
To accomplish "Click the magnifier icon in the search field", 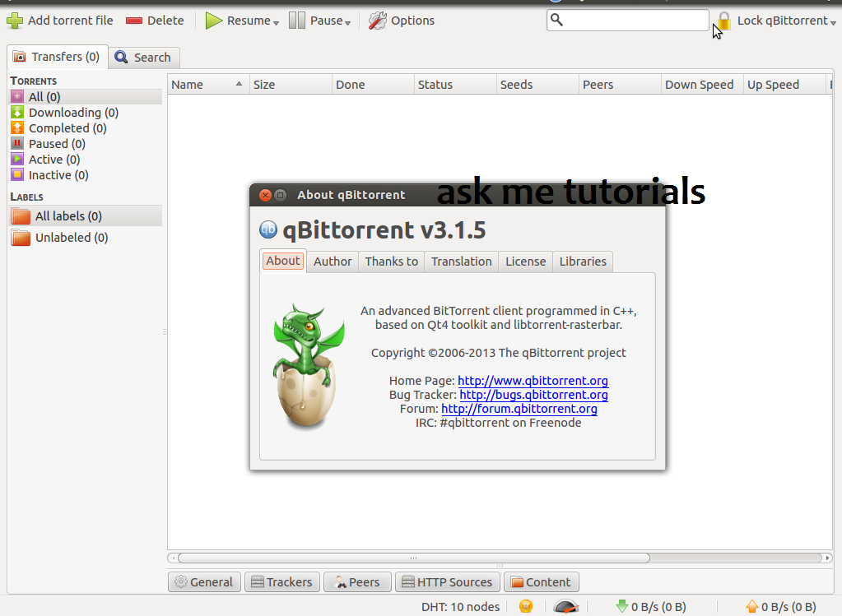I will pyautogui.click(x=557, y=21).
